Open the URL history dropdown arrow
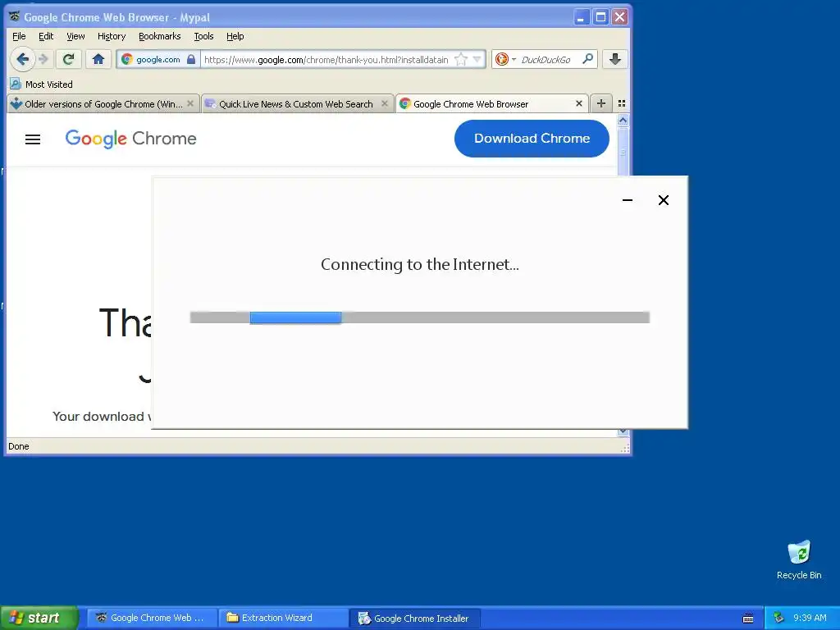The height and width of the screenshot is (630, 840). click(477, 59)
